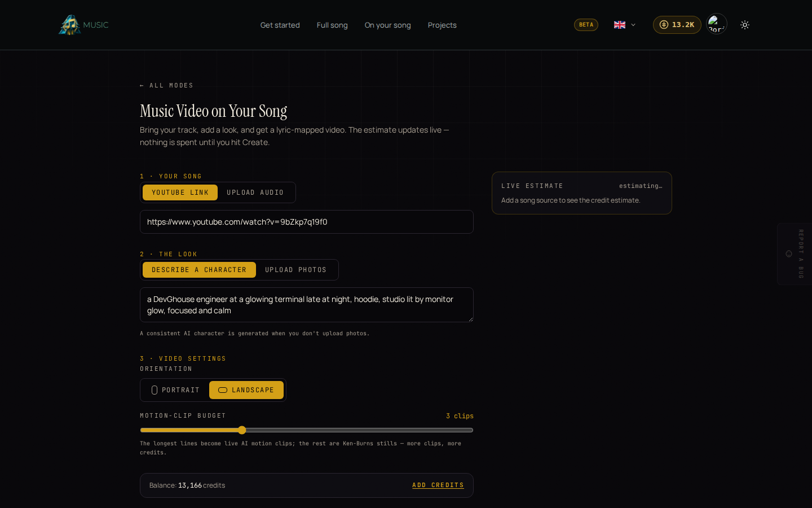The width and height of the screenshot is (812, 508).
Task: Click the 'Live Estimate' panel heading
Action: [532, 186]
